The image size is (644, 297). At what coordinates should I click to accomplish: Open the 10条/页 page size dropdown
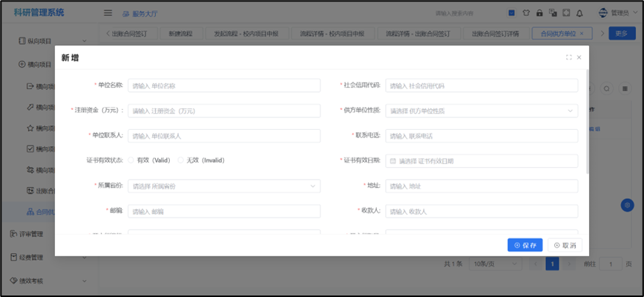[x=486, y=264]
